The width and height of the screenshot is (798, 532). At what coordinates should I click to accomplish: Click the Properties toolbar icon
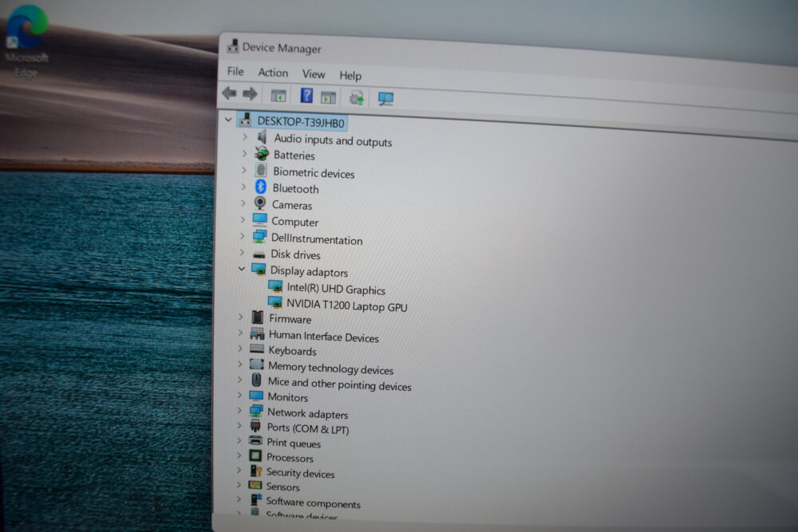[328, 97]
